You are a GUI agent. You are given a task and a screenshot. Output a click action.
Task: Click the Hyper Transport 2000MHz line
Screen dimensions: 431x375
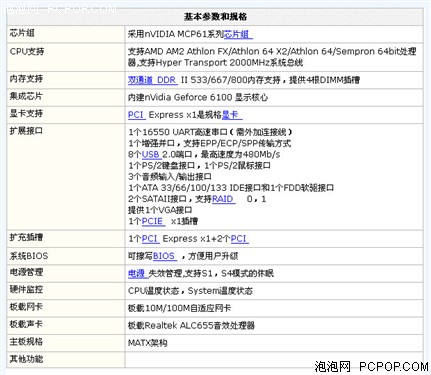[215, 63]
